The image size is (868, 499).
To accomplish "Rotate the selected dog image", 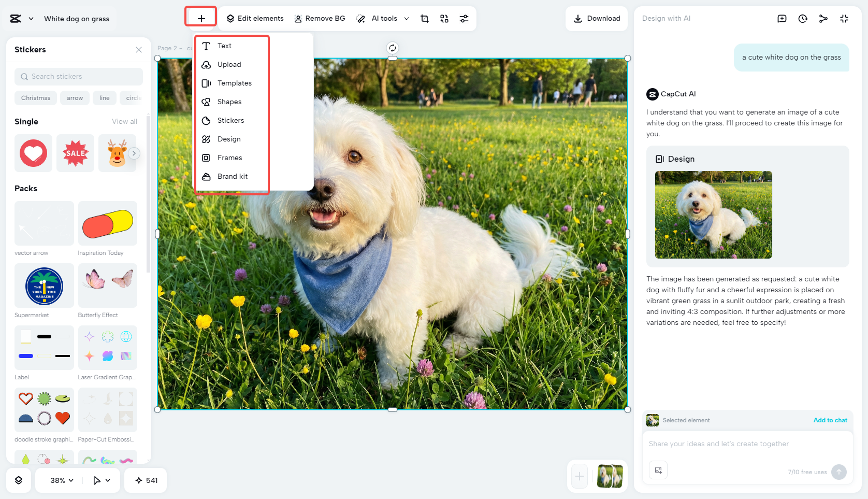I will click(393, 48).
